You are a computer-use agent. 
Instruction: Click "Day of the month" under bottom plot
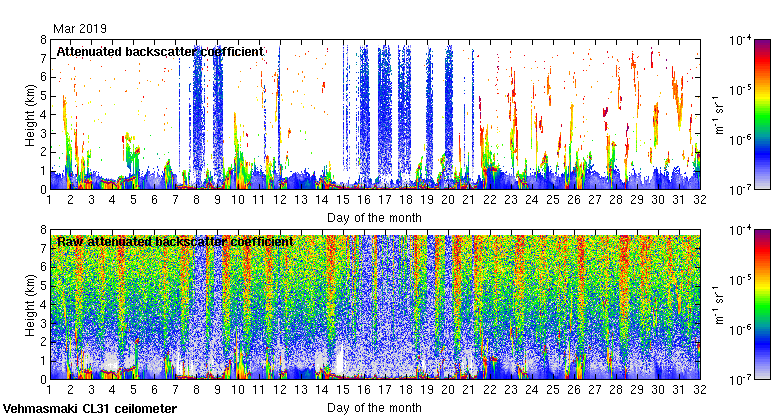374,407
